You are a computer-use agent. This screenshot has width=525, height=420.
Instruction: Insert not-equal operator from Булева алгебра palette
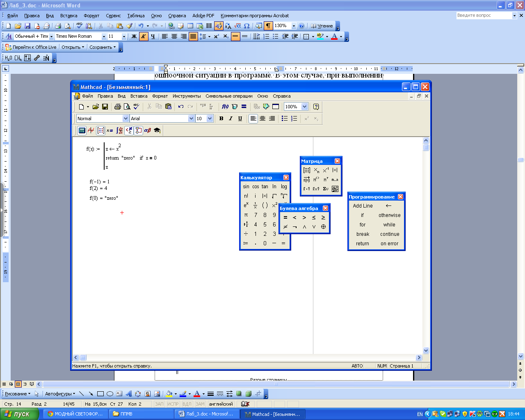[x=285, y=227]
